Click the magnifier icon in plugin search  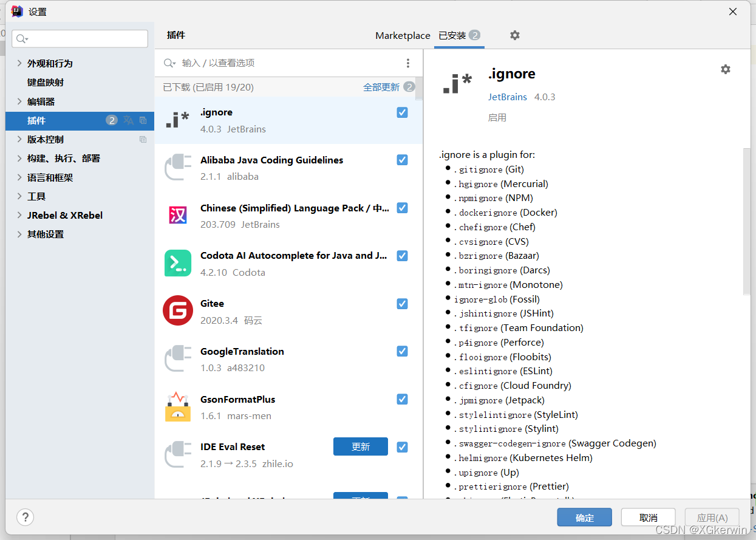(x=169, y=63)
